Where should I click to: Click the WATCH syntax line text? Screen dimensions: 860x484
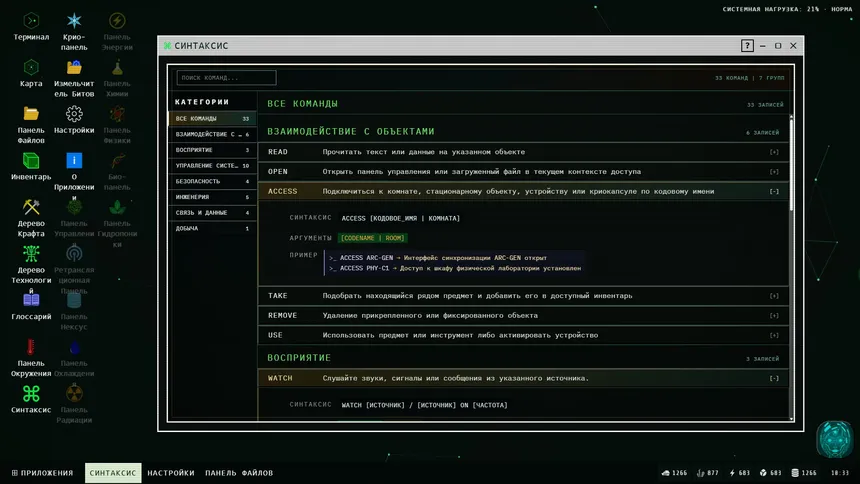click(425, 405)
